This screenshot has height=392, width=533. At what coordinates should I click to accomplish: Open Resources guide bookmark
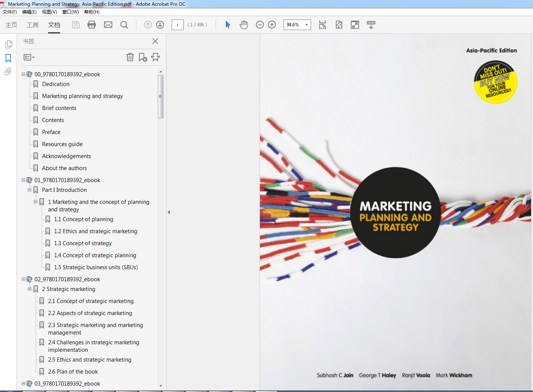62,144
